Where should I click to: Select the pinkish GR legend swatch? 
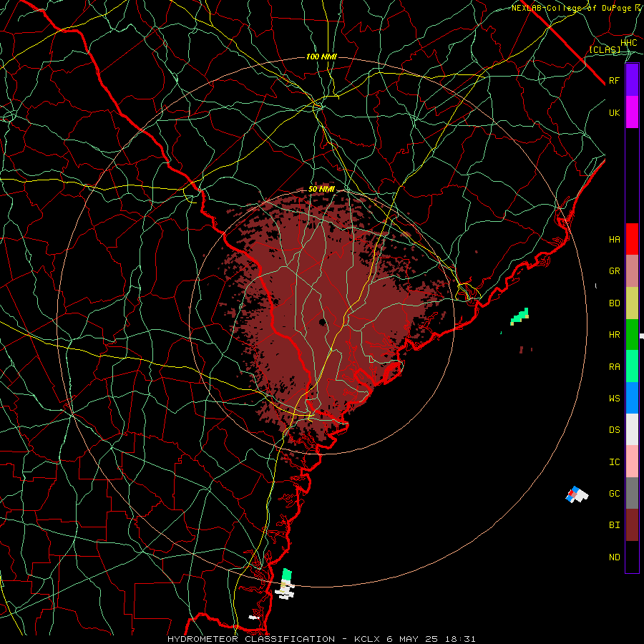(x=632, y=271)
